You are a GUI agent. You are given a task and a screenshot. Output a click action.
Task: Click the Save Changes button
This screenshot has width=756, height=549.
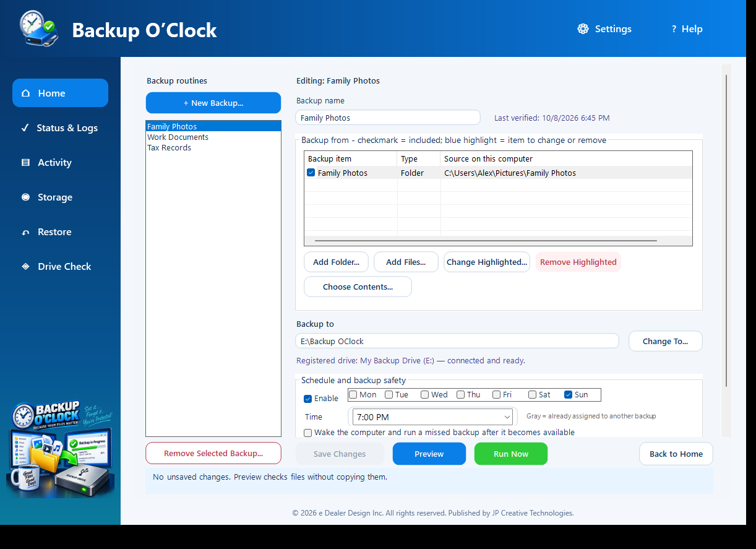click(x=340, y=454)
